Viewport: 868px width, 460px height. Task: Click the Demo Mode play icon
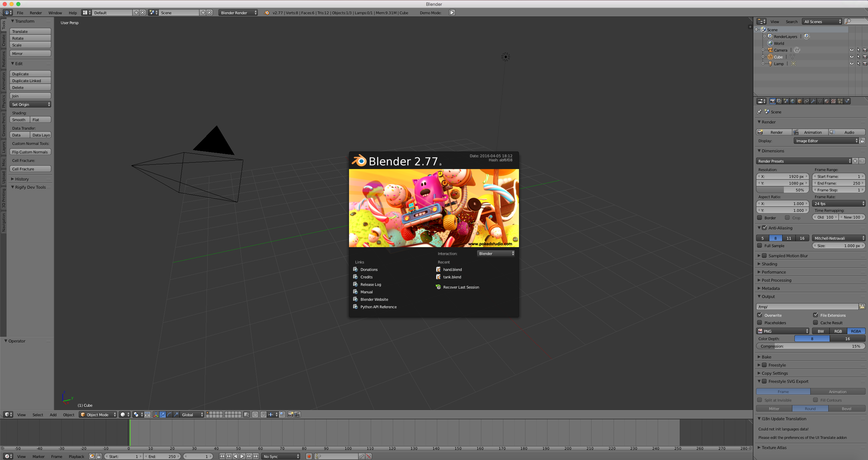coord(452,13)
